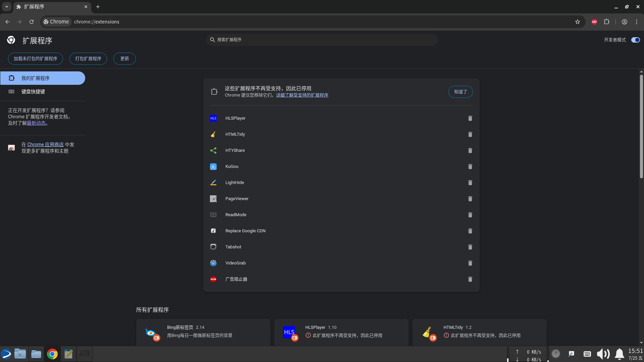
Task: Expand the tab search dropdown arrow
Action: (x=6, y=7)
